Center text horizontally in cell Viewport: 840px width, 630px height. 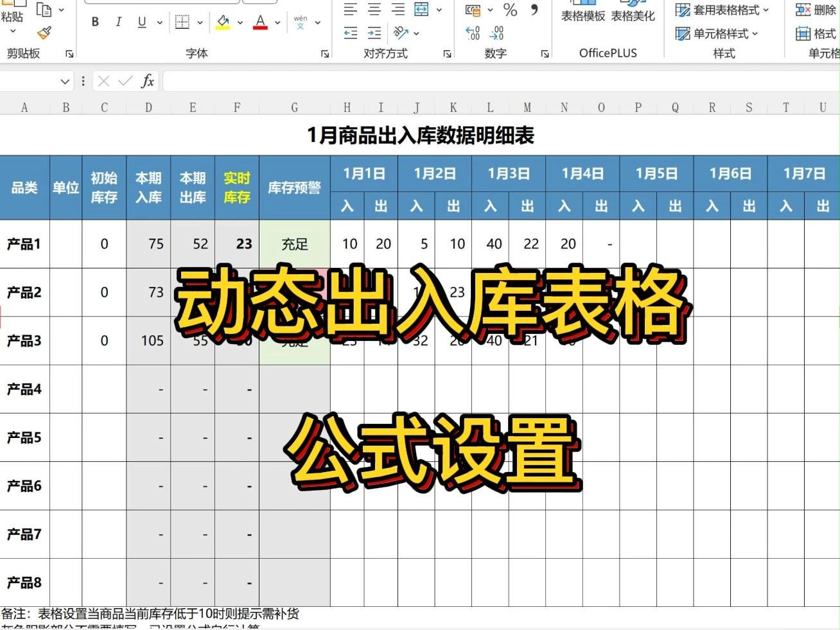click(x=374, y=9)
